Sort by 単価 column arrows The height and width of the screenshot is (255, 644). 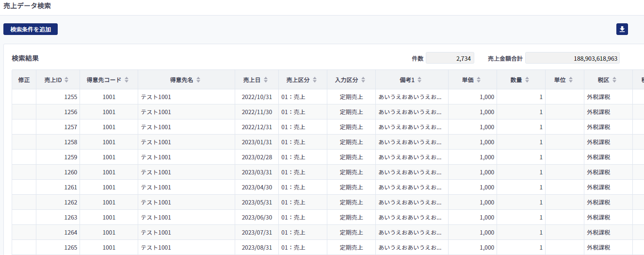point(479,80)
